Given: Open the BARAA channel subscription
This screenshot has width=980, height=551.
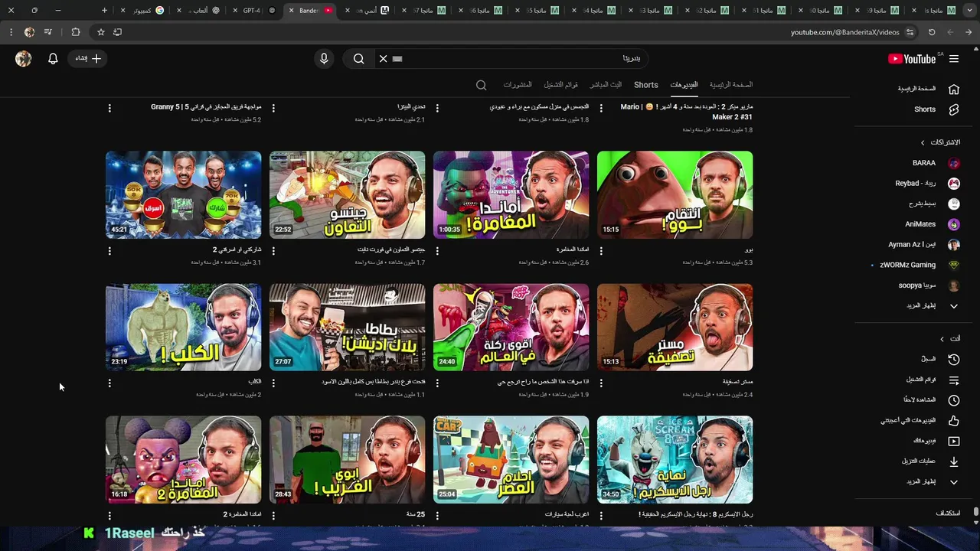Looking at the screenshot, I should pos(934,163).
